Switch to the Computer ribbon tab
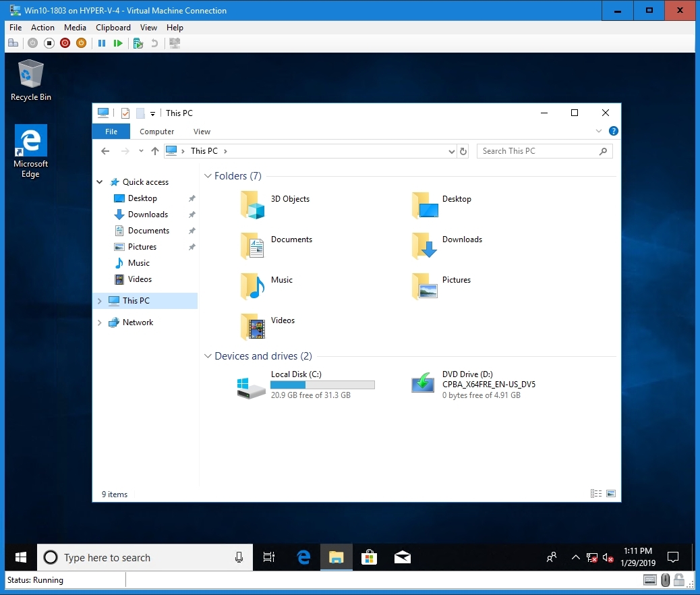The image size is (700, 595). coord(156,131)
